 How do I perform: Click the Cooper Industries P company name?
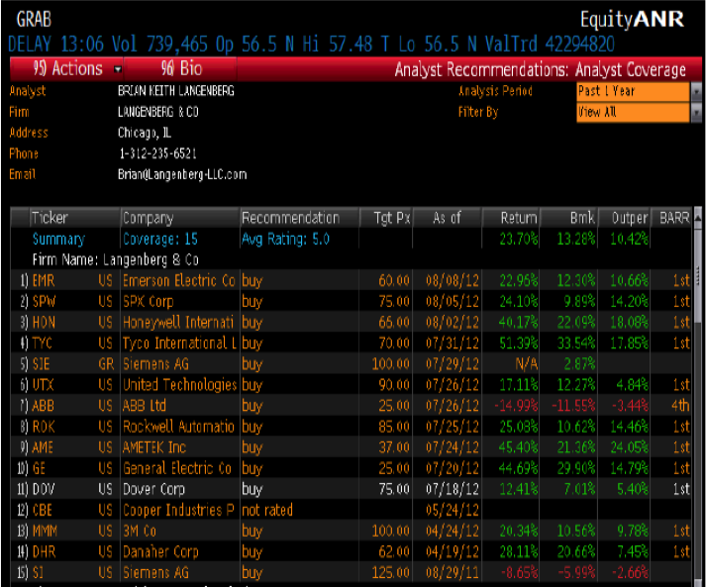pyautogui.click(x=179, y=511)
